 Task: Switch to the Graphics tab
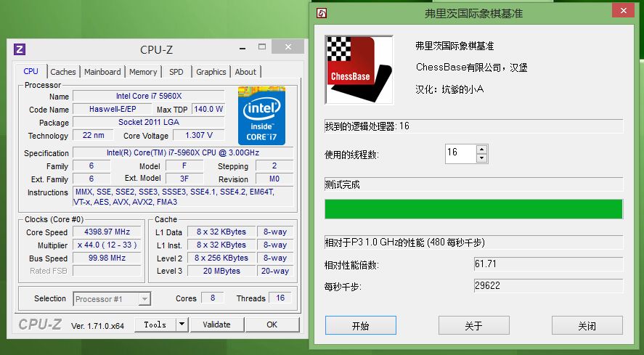pos(211,72)
